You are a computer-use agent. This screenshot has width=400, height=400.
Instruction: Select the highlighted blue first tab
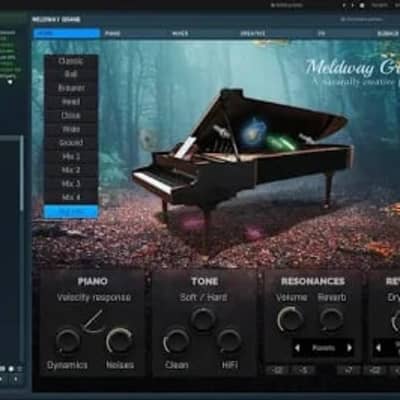tap(67, 33)
